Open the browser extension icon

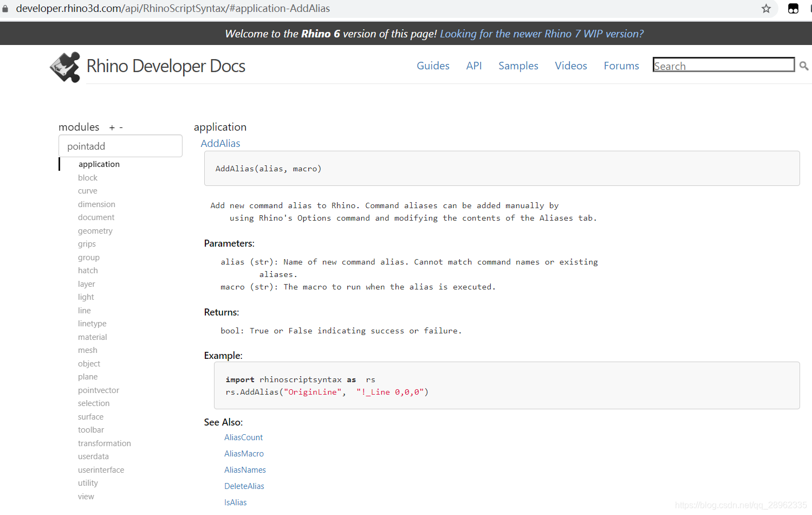coord(793,9)
